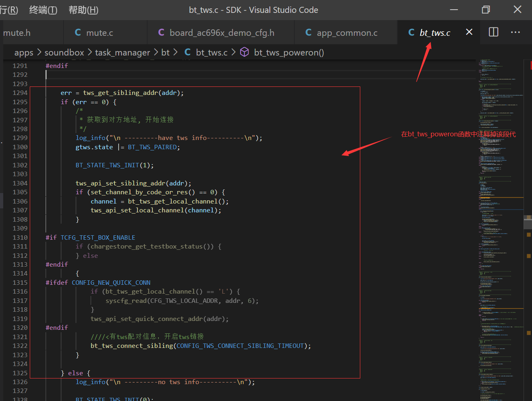Click the soundbox breadcrumb segment
Viewport: 532px width, 401px height.
[64, 52]
